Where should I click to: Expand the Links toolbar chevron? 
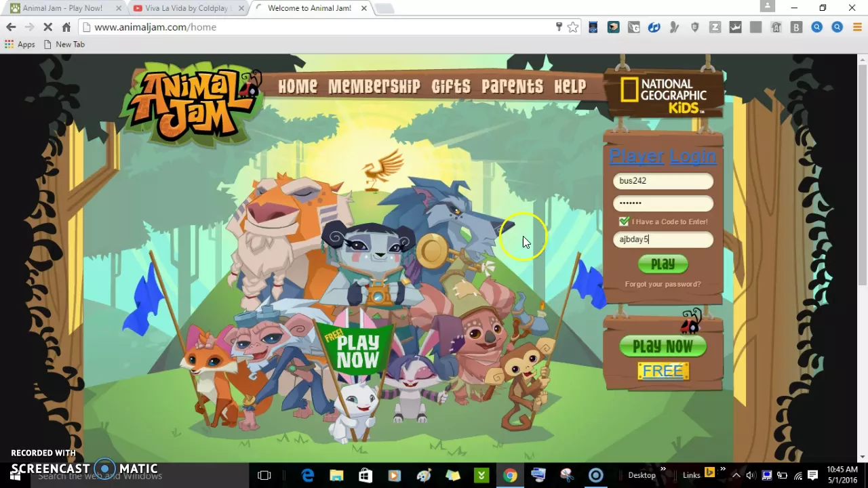[722, 470]
